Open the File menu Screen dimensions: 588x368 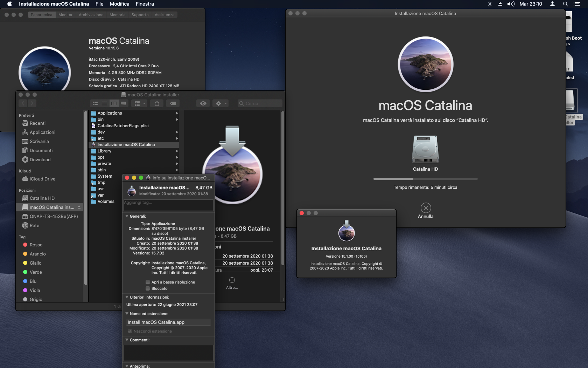pos(99,4)
